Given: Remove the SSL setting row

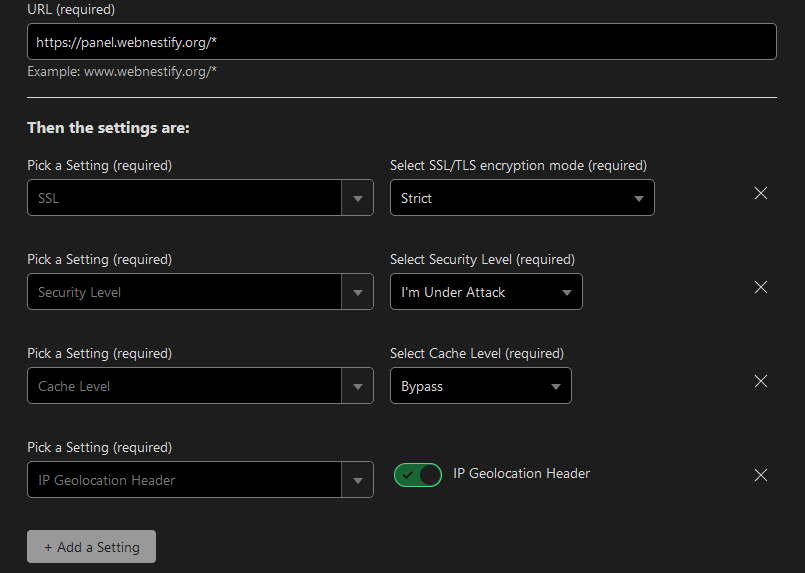Looking at the screenshot, I should point(760,193).
